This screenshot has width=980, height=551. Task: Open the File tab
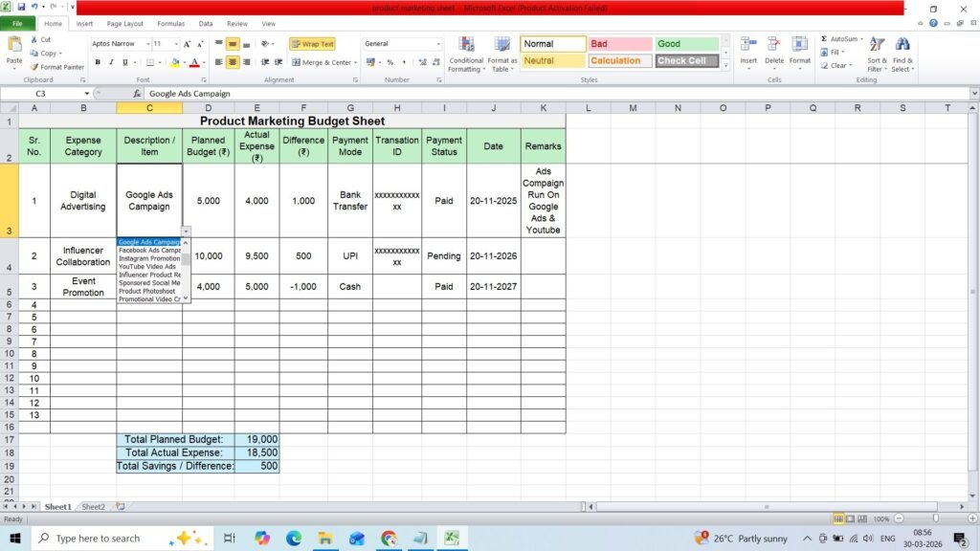(x=17, y=24)
